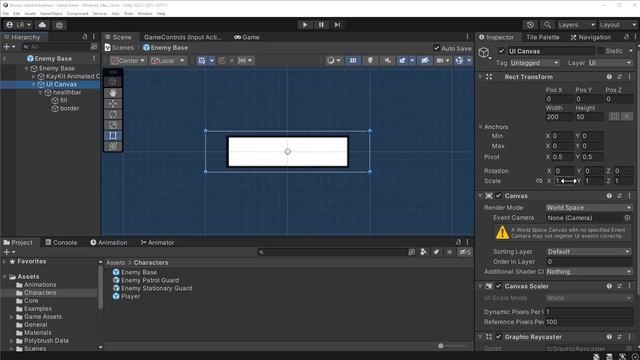The height and width of the screenshot is (360, 640).
Task: Click the scale constrain proportions link icon
Action: pos(539,181)
